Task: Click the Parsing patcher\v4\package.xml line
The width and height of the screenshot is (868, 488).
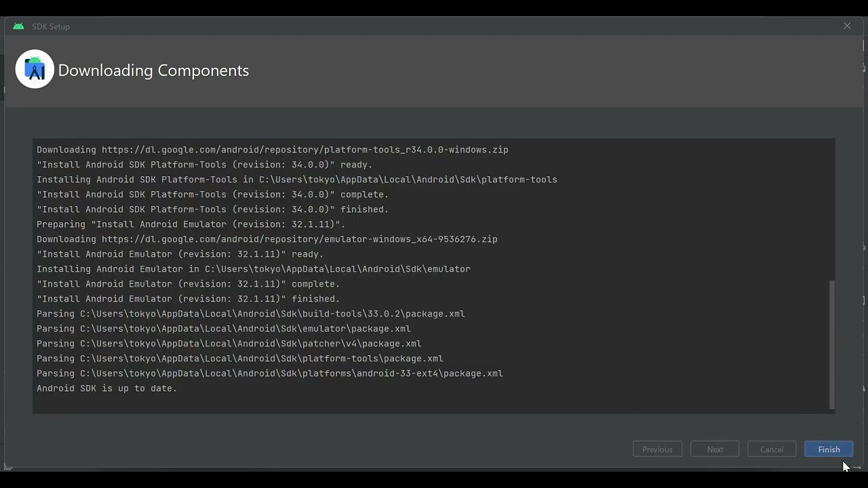Action: coord(229,344)
